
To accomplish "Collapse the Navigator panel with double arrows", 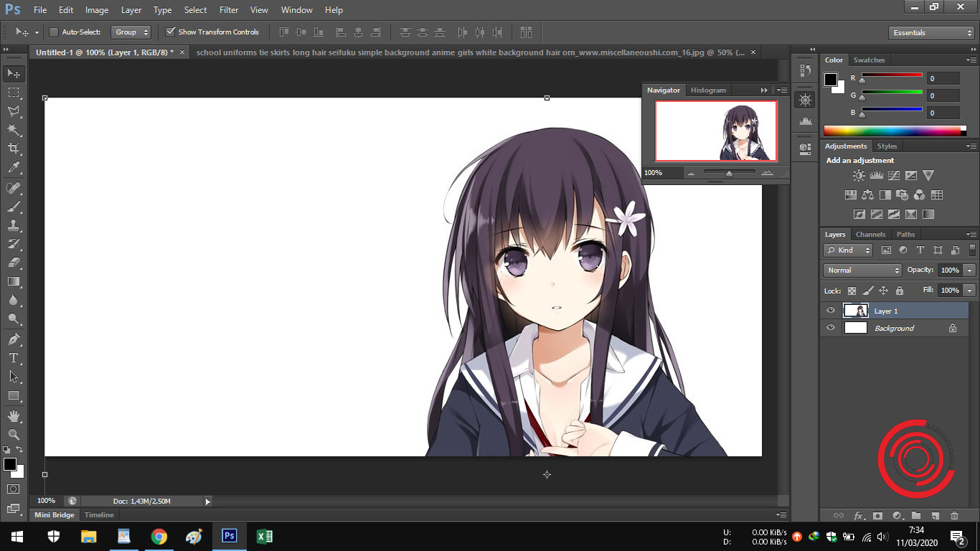I will click(764, 90).
